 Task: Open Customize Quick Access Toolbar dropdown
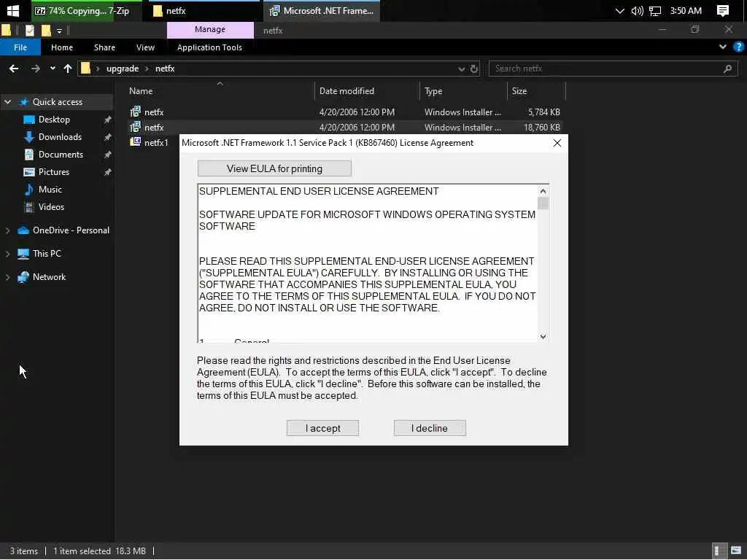point(59,31)
